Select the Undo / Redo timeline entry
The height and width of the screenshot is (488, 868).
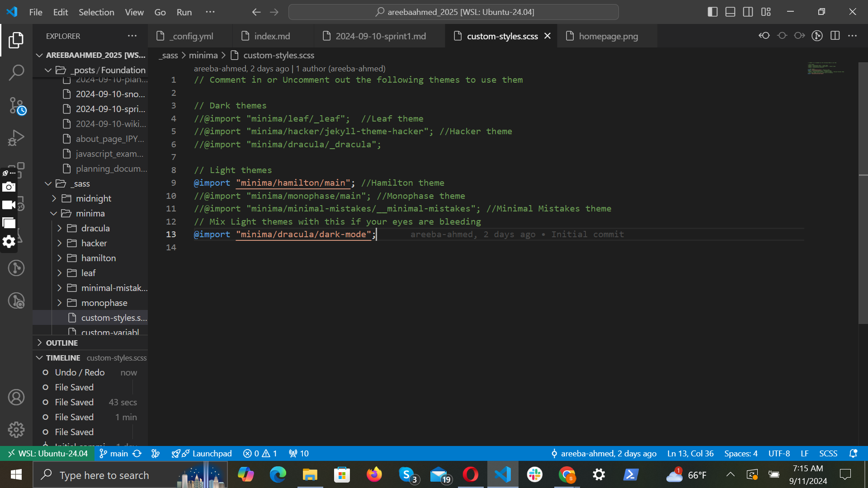pos(90,372)
